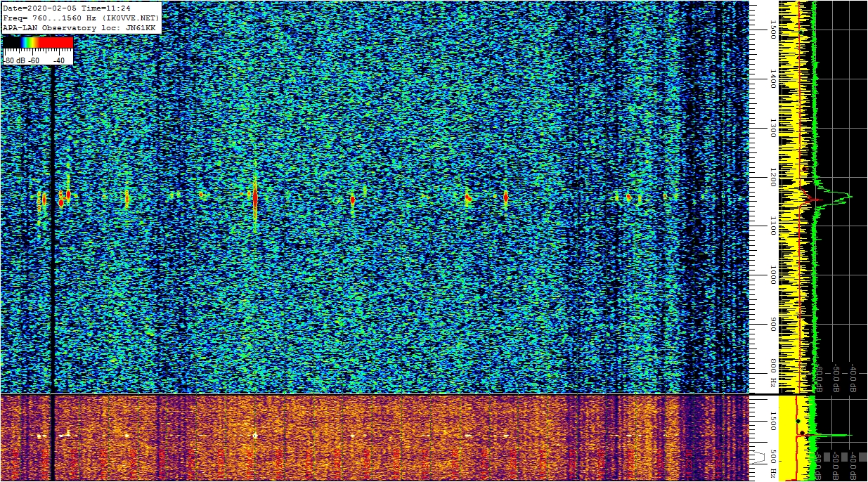
Task: Click the -40.0 dB label in the upper spectrum plot
Action: tap(853, 378)
